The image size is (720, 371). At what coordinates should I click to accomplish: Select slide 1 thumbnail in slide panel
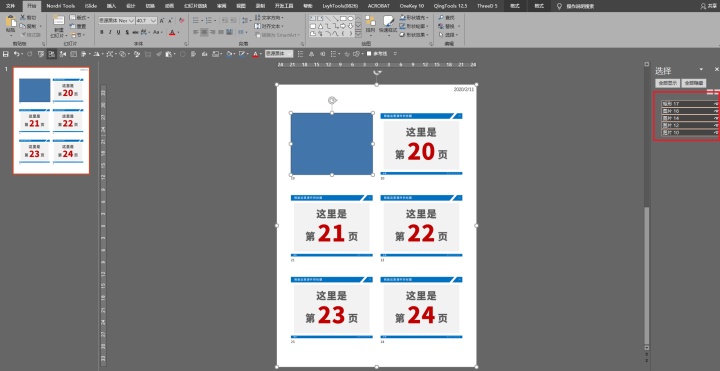pos(51,121)
